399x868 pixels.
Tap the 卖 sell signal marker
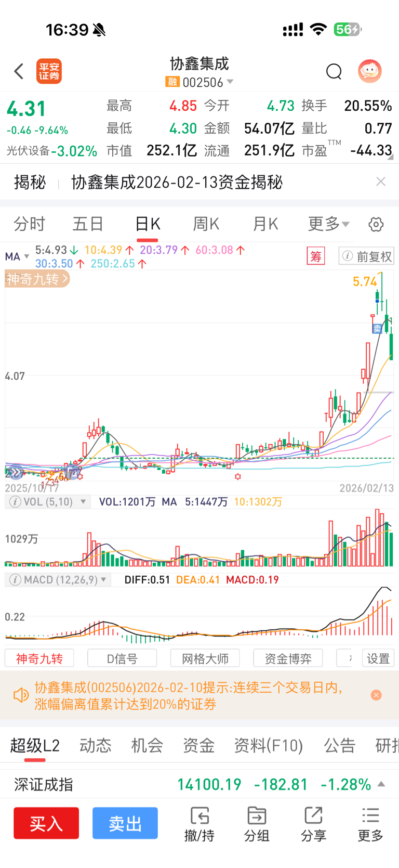click(377, 328)
